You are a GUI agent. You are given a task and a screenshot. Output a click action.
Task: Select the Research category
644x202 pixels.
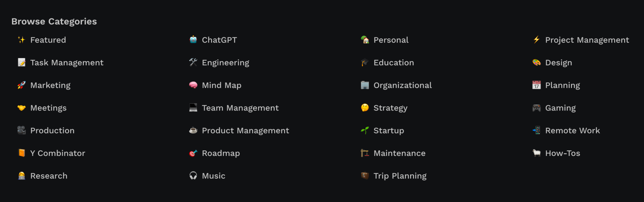coord(49,176)
